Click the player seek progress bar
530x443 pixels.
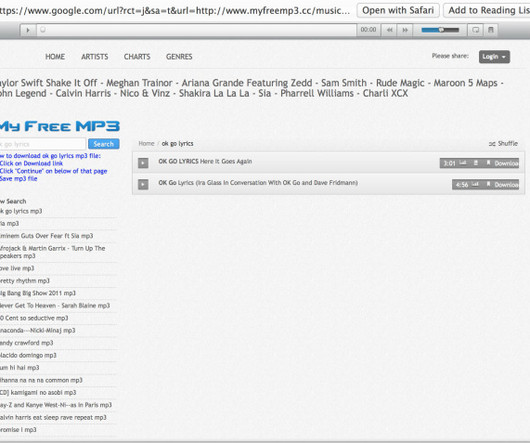click(x=196, y=30)
